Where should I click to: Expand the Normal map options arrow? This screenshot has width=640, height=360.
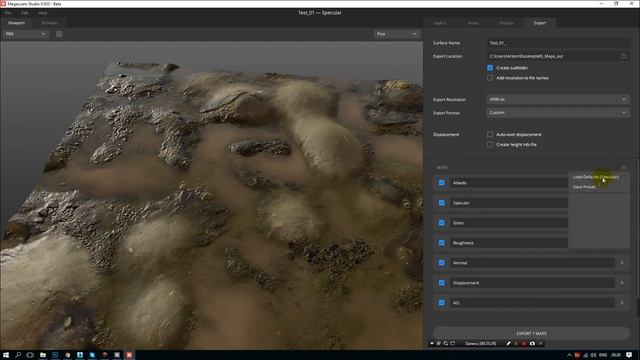tap(622, 263)
